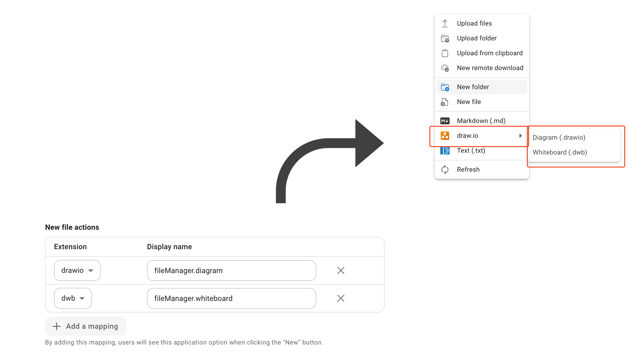The width and height of the screenshot is (643, 364).
Task: Click the blue Text file icon
Action: click(445, 151)
